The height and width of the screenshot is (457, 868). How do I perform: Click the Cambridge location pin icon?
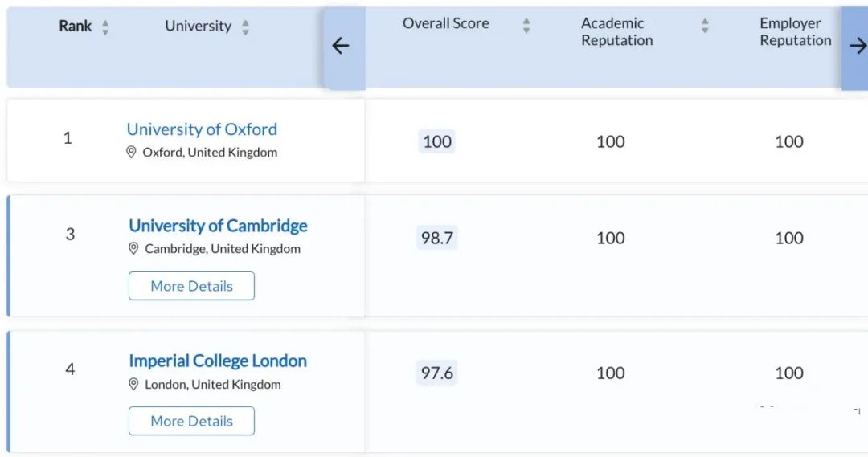coord(134,248)
